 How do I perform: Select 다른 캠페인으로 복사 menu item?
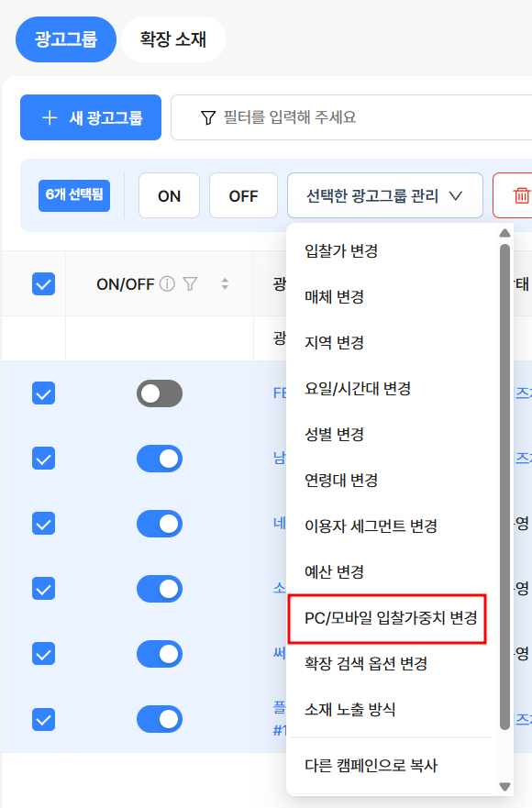pyautogui.click(x=371, y=765)
